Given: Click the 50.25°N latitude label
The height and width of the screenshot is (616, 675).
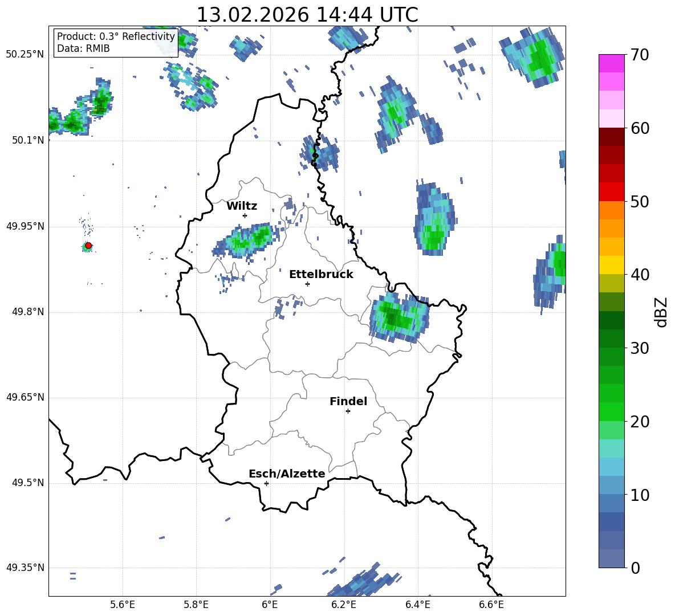Looking at the screenshot, I should click(x=25, y=55).
